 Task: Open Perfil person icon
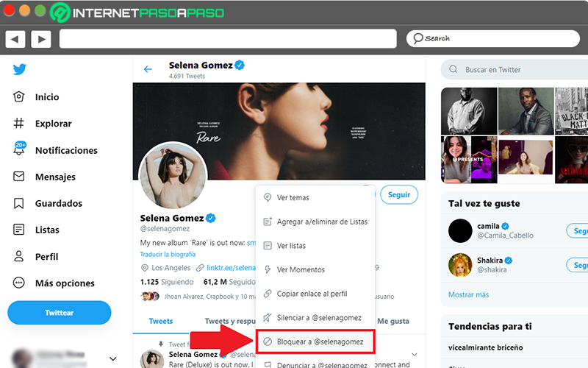(19, 256)
